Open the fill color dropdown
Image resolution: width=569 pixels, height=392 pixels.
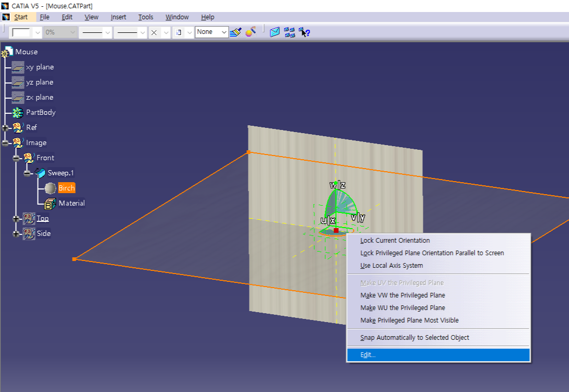[x=38, y=32]
